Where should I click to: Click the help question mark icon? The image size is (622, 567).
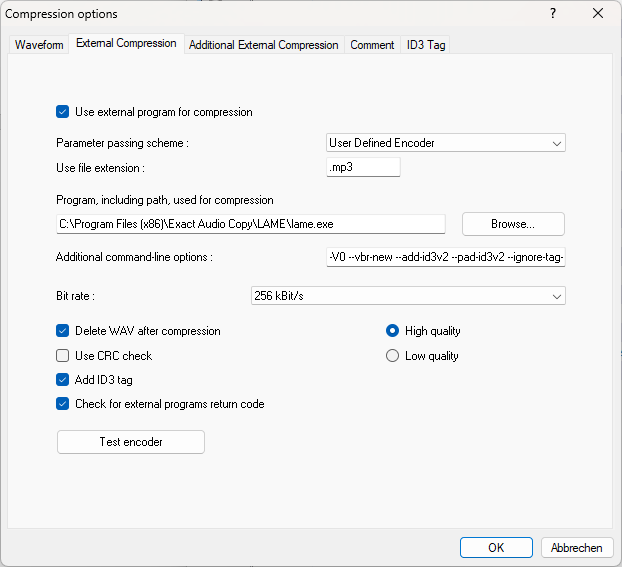pos(553,14)
